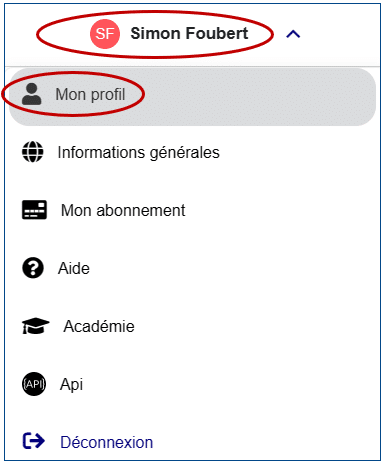Click the question mark help icon
Image resolution: width=384 pixels, height=464 pixels.
(33, 268)
